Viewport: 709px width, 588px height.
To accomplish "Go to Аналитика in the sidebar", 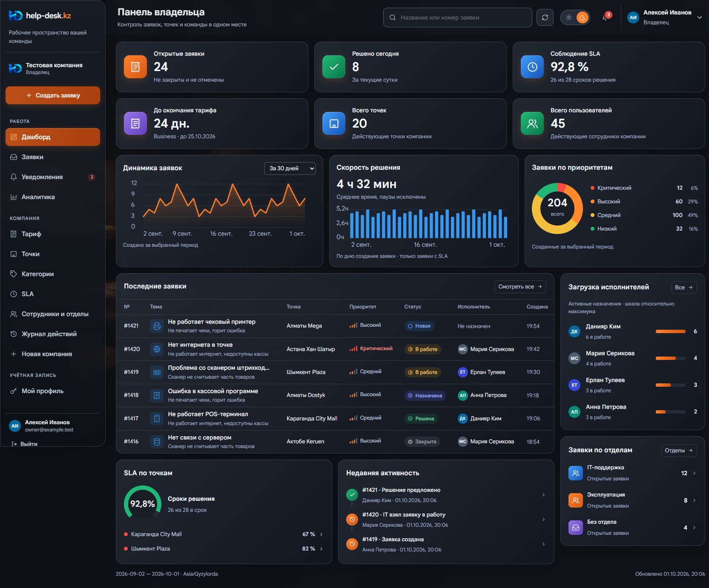I will pyautogui.click(x=53, y=197).
